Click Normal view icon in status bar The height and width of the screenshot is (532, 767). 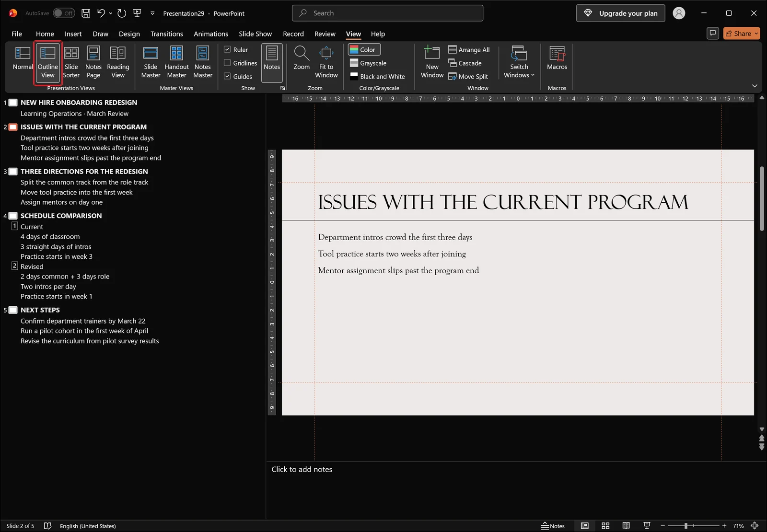pyautogui.click(x=585, y=526)
